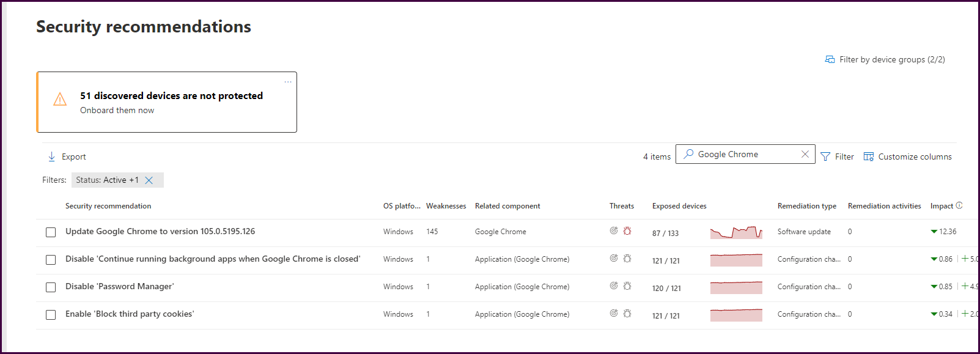Open the Filter funnel icon
The image size is (980, 354).
(x=825, y=157)
